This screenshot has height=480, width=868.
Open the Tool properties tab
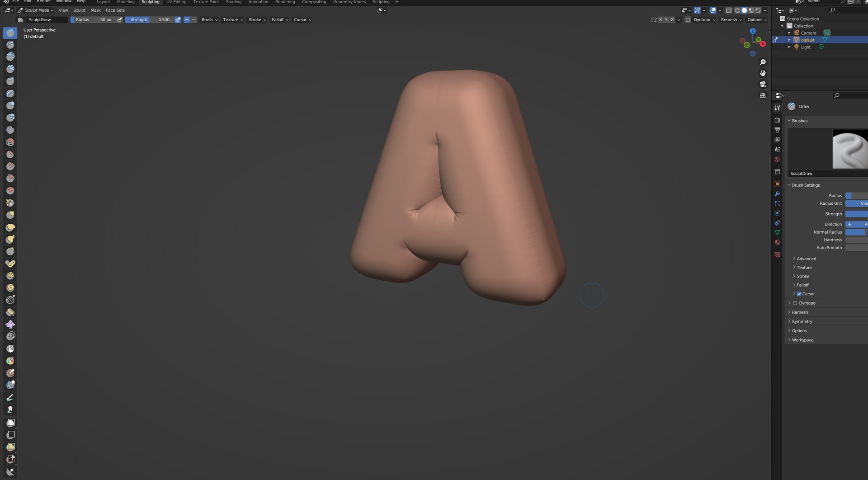click(777, 108)
